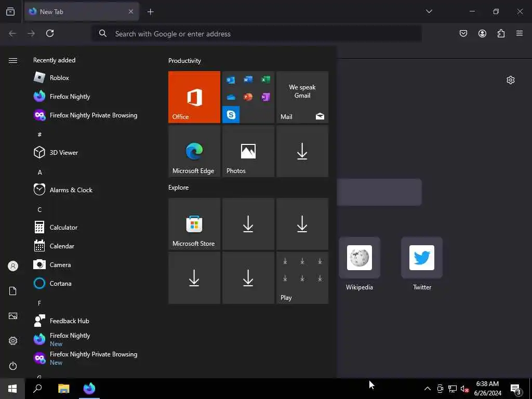Open the clock showing 6:38 AM

point(487,389)
